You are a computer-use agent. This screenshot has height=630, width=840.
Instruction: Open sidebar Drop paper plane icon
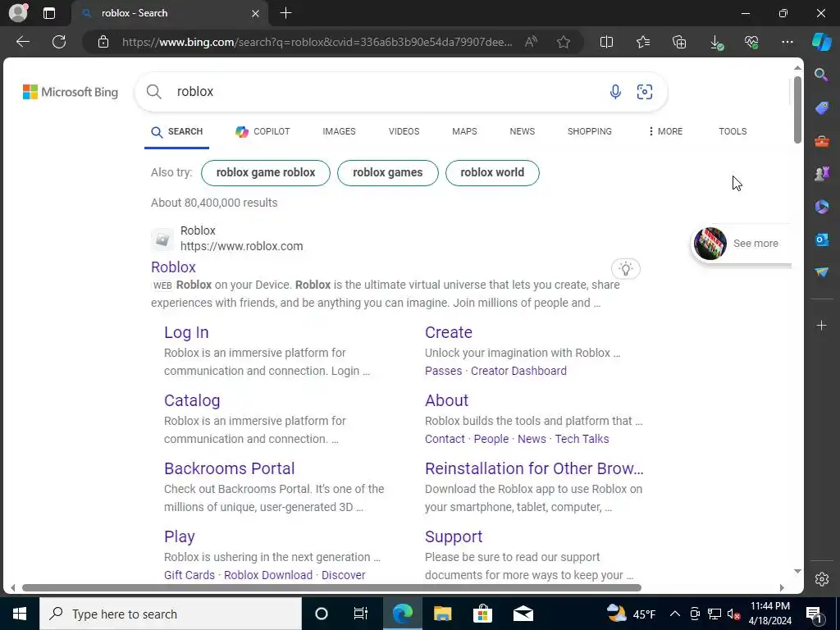click(x=822, y=272)
